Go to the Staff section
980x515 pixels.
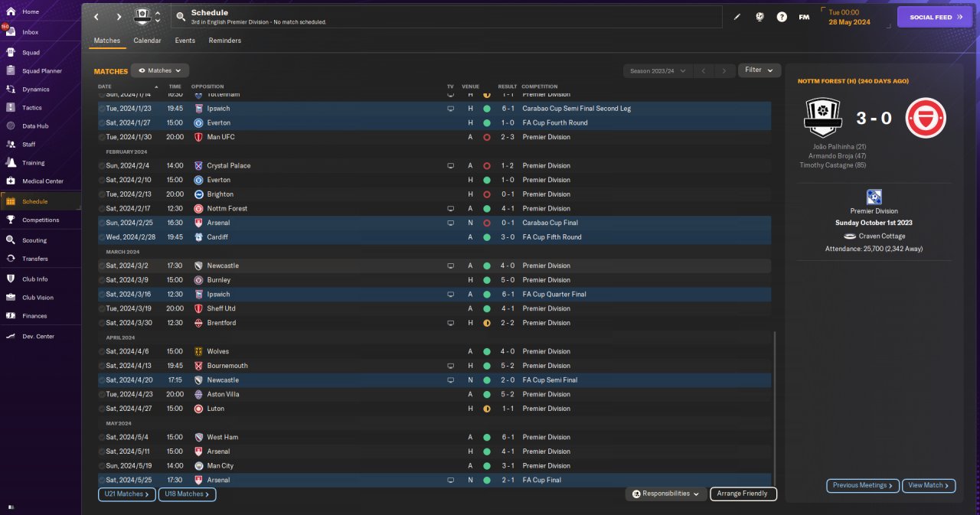[x=29, y=145]
